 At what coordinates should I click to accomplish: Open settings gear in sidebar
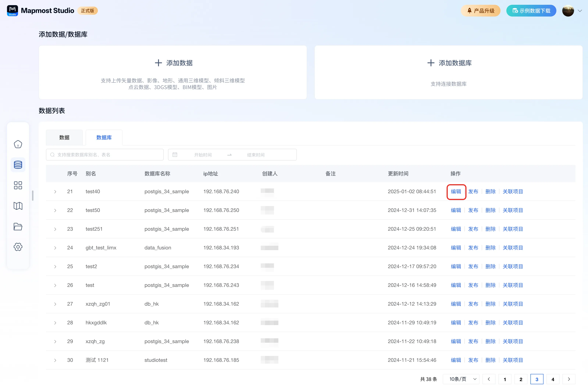click(x=18, y=247)
